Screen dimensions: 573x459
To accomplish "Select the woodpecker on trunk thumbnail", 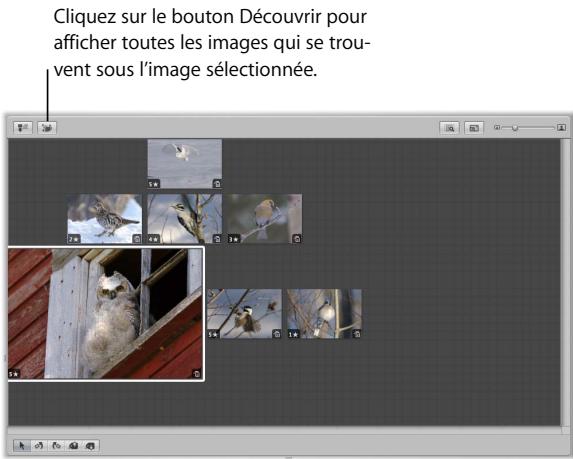I will pyautogui.click(x=185, y=219).
